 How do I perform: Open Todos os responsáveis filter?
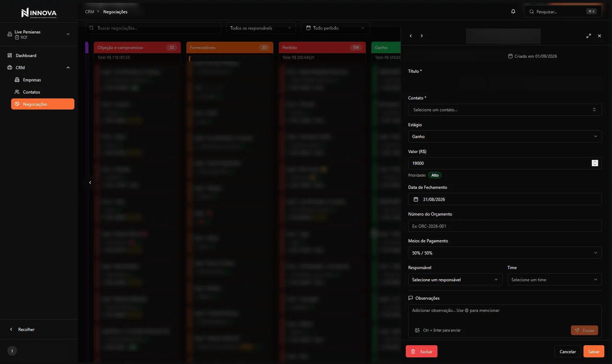(260, 28)
